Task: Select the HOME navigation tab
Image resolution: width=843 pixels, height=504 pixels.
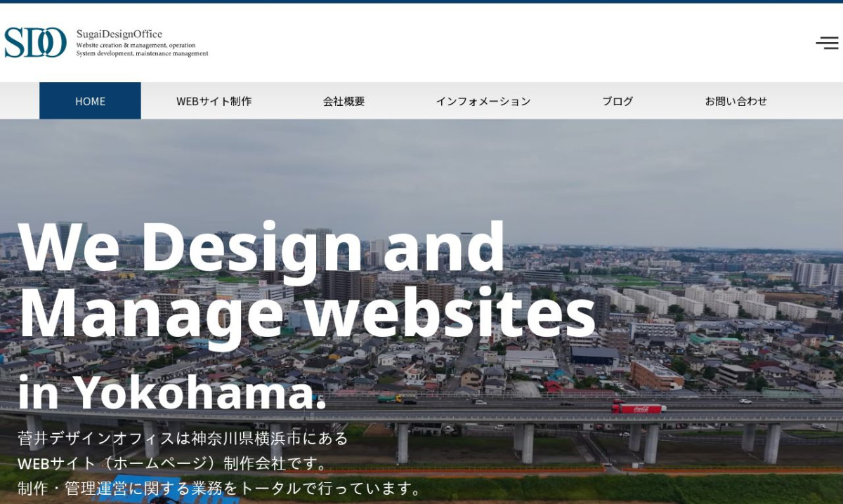Action: pos(90,101)
